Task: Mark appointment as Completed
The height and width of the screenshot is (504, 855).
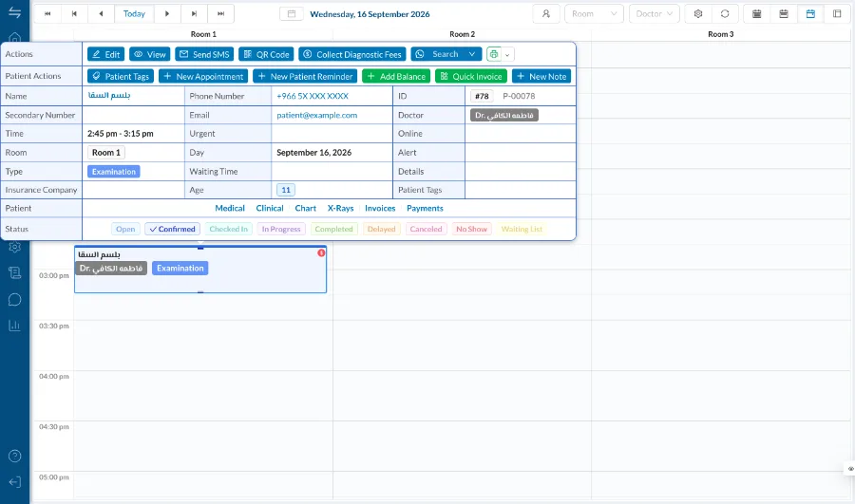Action: click(333, 229)
